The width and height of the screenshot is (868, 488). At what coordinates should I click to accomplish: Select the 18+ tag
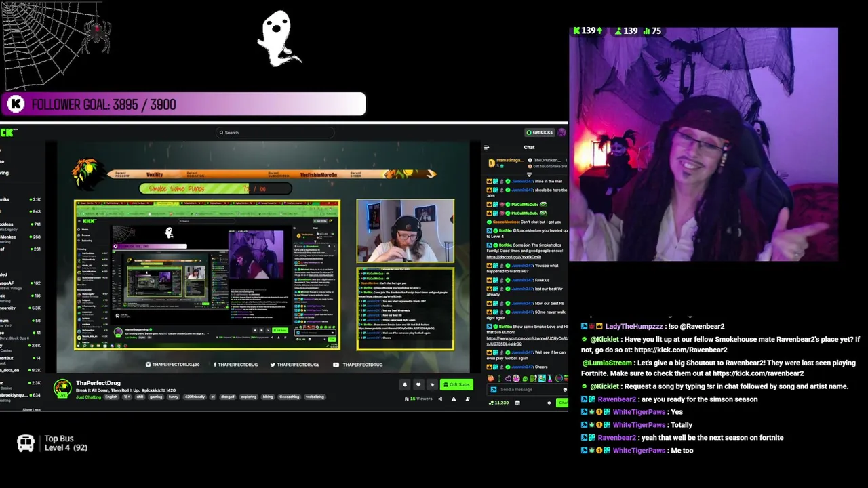[127, 396]
